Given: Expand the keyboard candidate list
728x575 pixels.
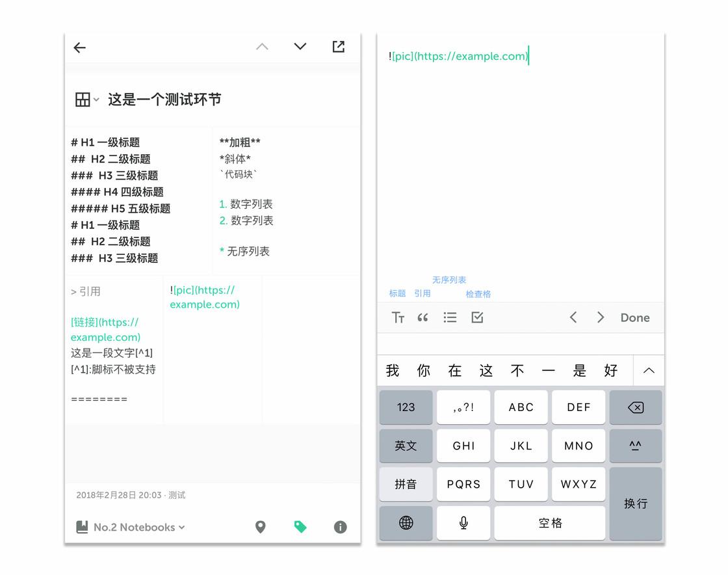Looking at the screenshot, I should (x=649, y=371).
